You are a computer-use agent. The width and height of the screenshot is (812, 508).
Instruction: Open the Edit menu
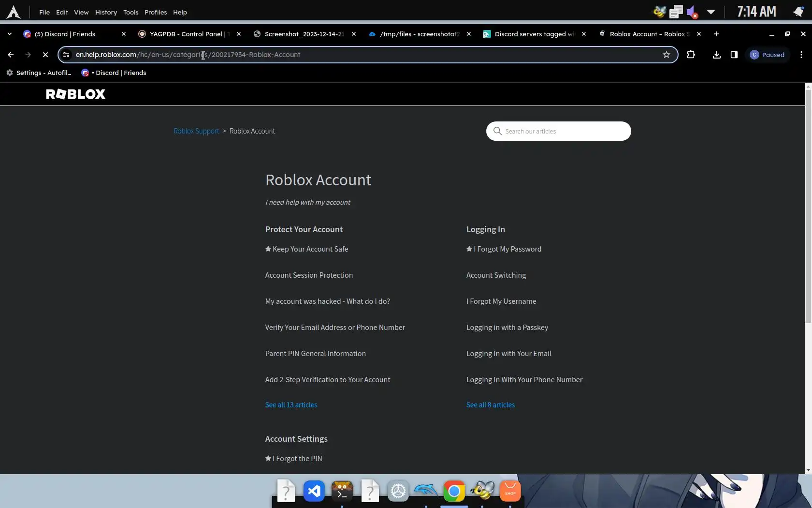[62, 12]
